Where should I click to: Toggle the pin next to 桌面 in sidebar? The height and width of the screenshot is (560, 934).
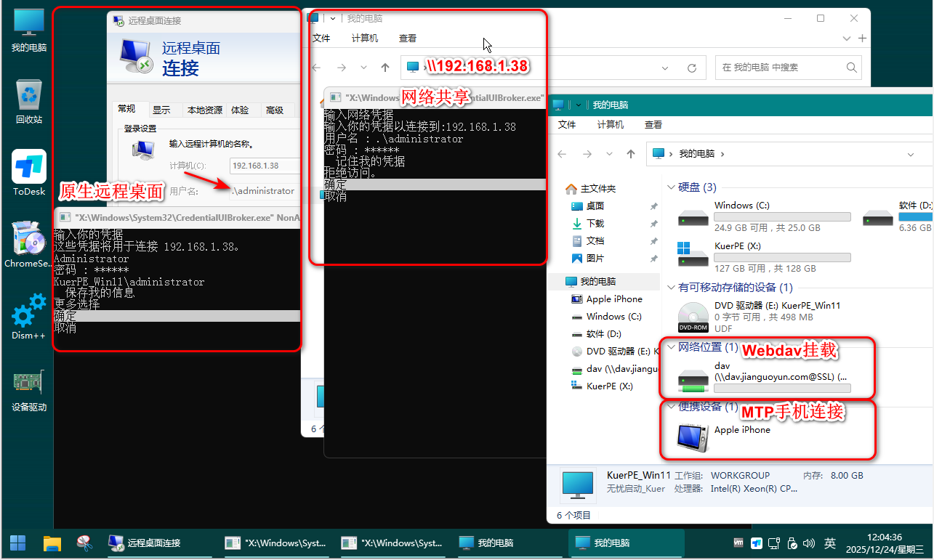(653, 206)
